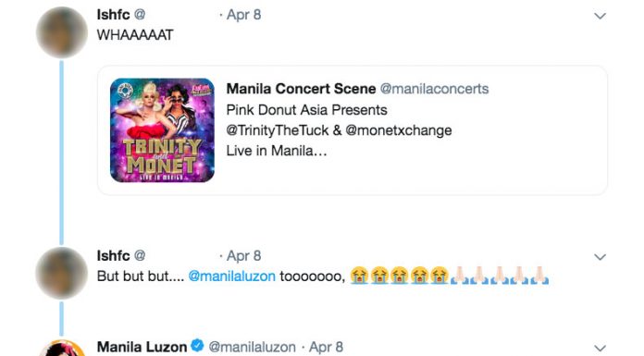Click the Ishfc name on the second tweet
Image resolution: width=644 pixels, height=356 pixels.
[x=113, y=256]
